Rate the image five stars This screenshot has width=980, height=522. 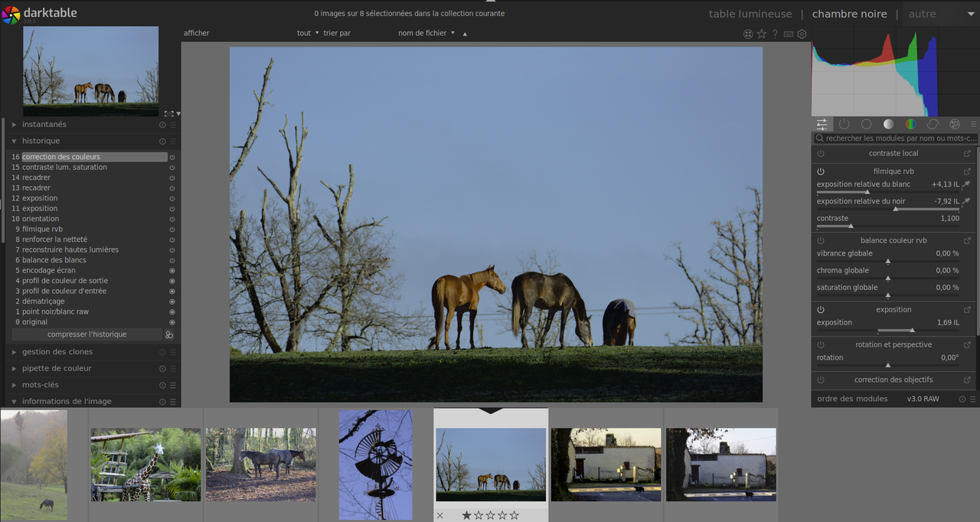514,515
